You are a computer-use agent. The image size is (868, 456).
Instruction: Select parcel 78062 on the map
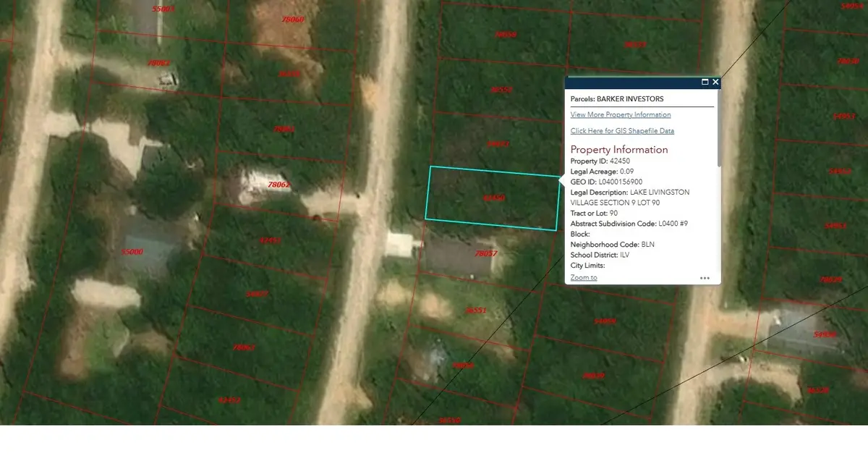coord(278,185)
